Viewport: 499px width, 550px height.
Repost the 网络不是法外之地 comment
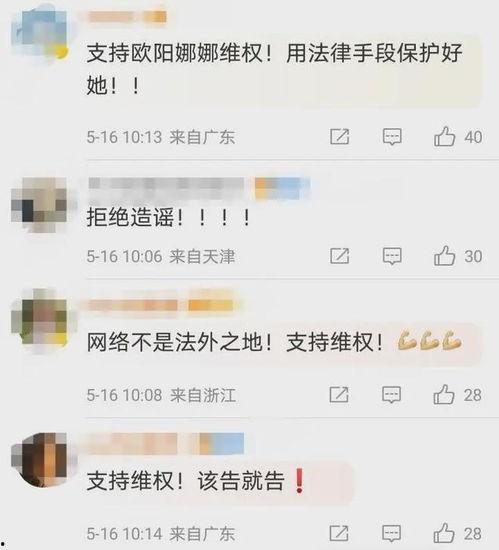(x=339, y=395)
